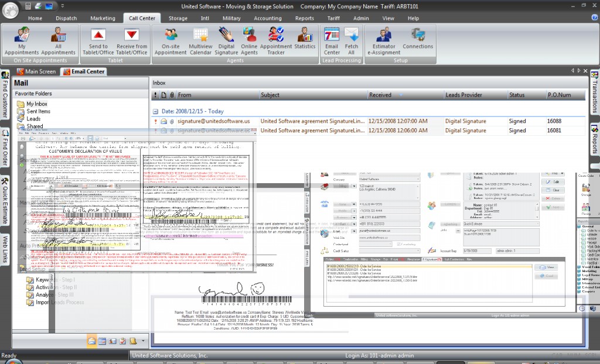Image resolution: width=600 pixels, height=364 pixels.
Task: Sort inbox by the From column
Action: coord(217,95)
